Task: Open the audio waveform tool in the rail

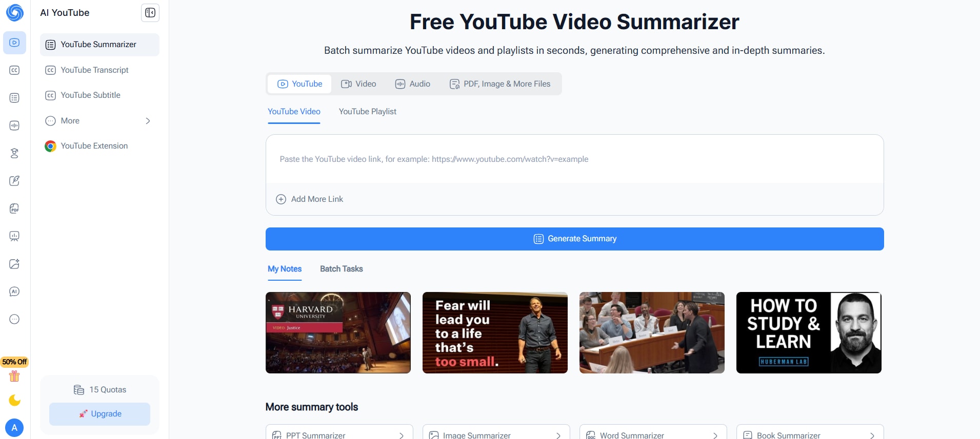Action: point(14,126)
